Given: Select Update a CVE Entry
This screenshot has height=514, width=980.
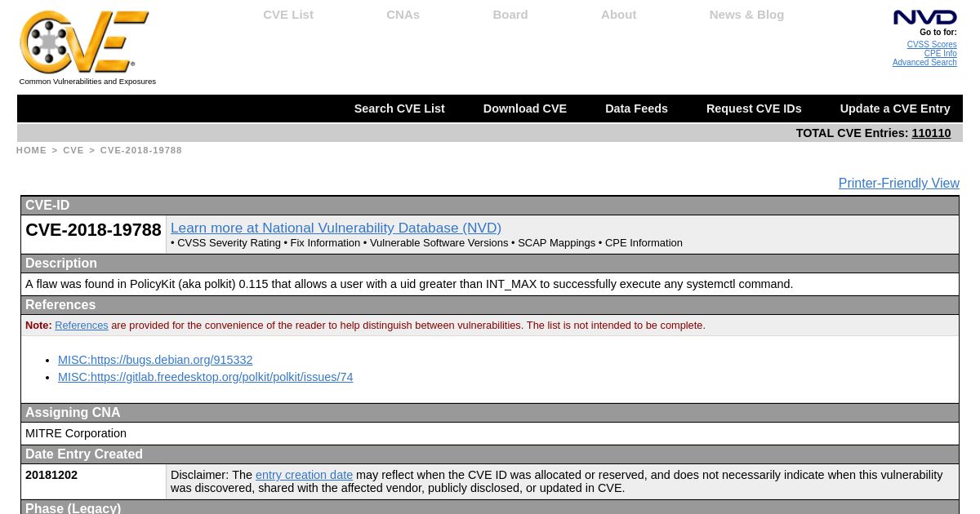Looking at the screenshot, I should (895, 109).
